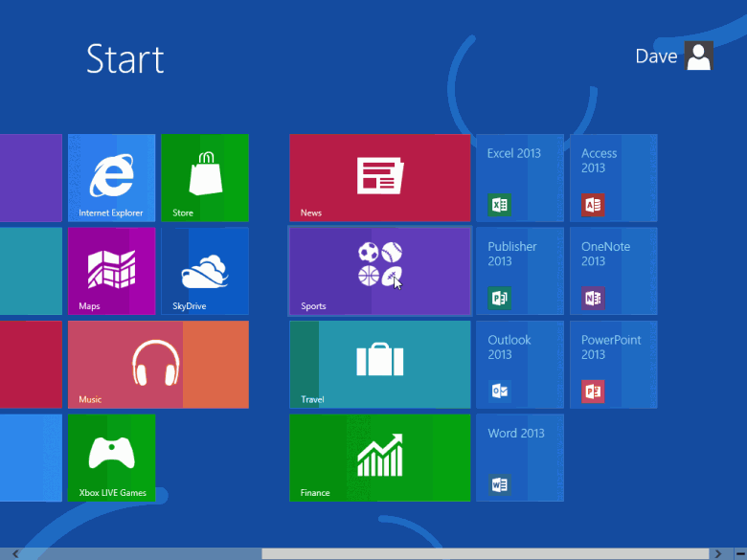Launch the Travel tile
Image resolution: width=747 pixels, height=560 pixels.
click(x=379, y=365)
